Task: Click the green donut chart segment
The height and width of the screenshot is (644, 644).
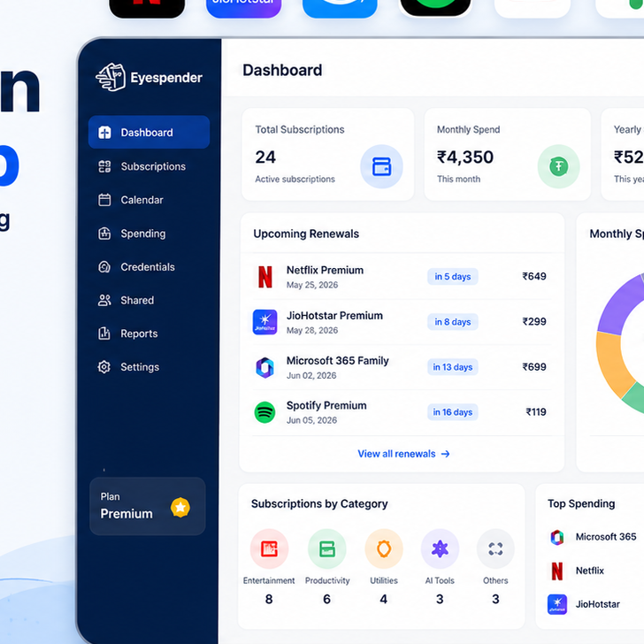Action: [x=634, y=397]
